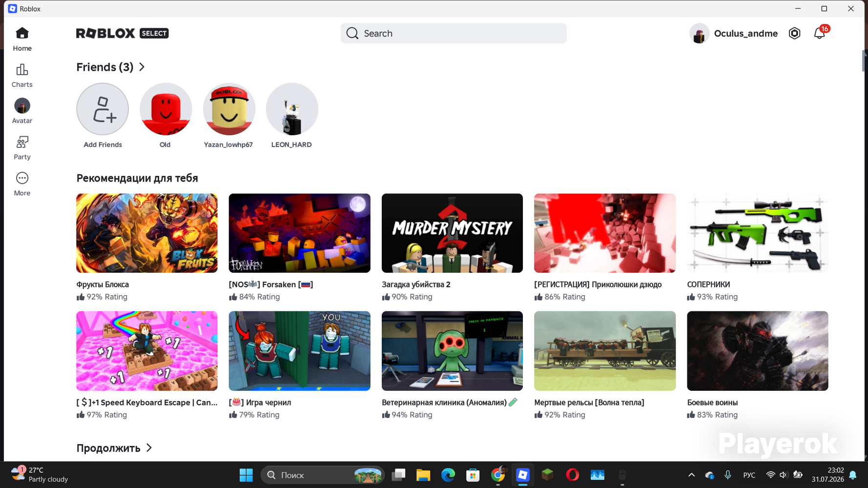Viewport: 868px width, 488px height.
Task: Open the Игра чернил thumbnail
Action: click(x=300, y=351)
